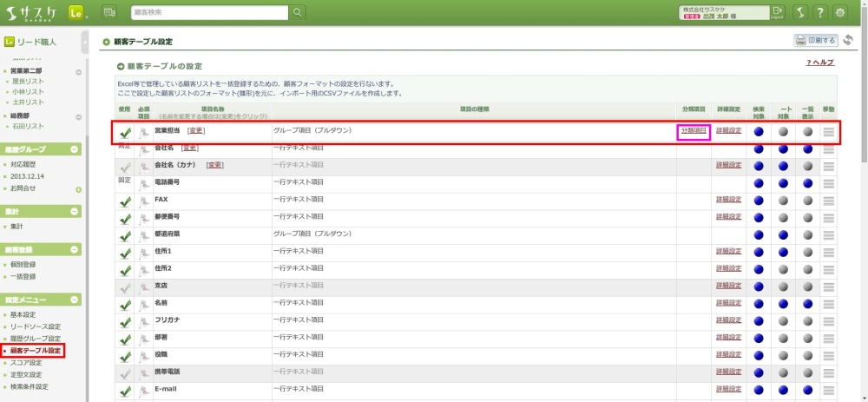Collapse the 設定メニュー sidebar section

[x=76, y=300]
